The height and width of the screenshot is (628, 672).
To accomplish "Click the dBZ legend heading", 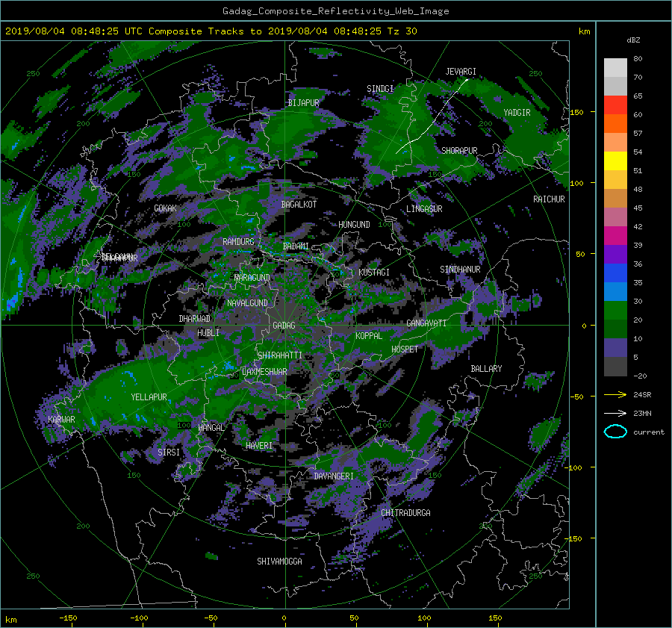I will [633, 40].
